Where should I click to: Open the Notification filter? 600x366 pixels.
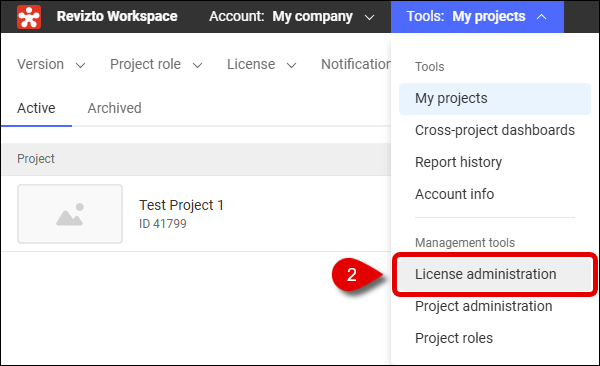pyautogui.click(x=356, y=64)
